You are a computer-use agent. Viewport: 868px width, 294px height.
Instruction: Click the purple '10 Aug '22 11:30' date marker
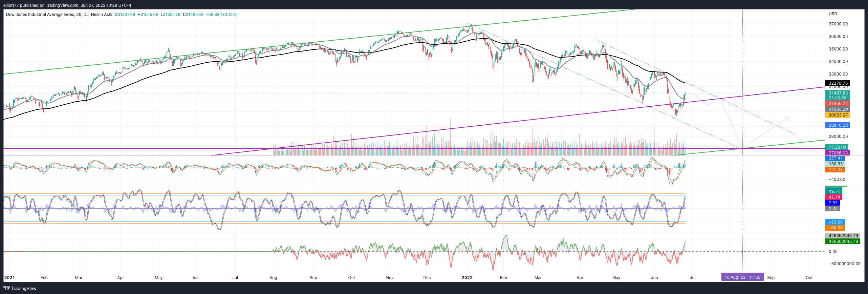[742, 277]
